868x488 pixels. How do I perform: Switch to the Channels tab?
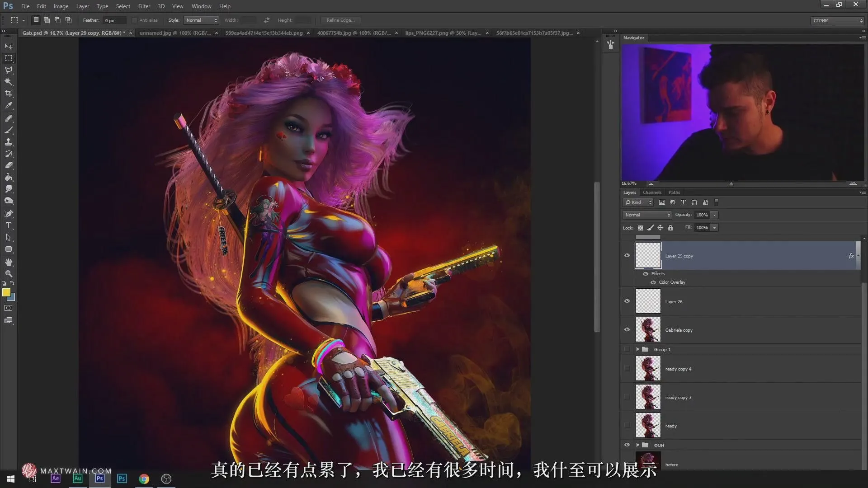[x=652, y=192]
